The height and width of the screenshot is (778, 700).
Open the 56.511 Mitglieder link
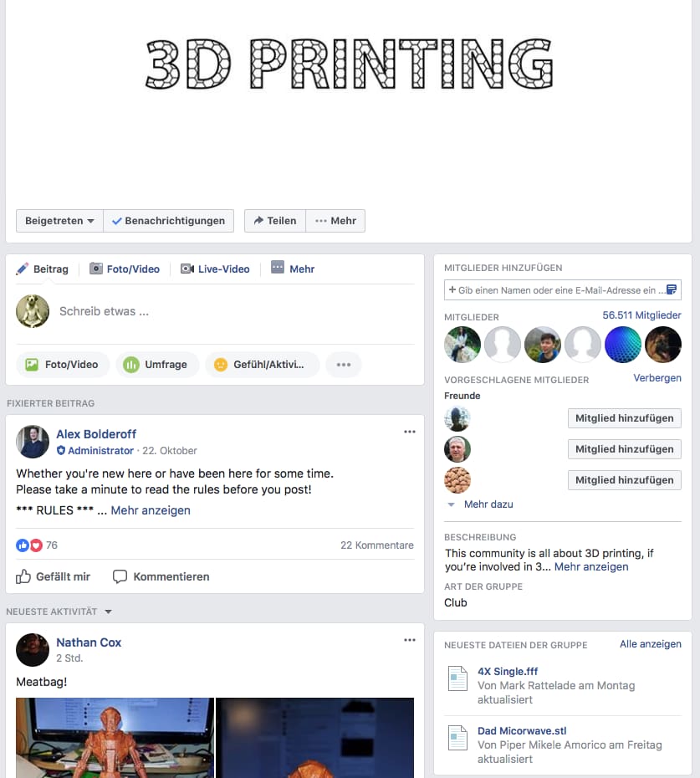coord(642,315)
